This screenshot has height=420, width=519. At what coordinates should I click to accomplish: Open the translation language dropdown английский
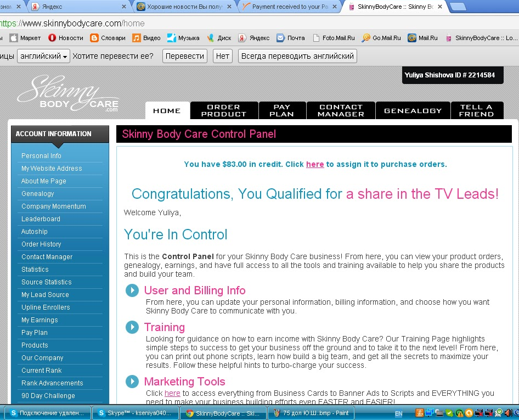coord(44,56)
